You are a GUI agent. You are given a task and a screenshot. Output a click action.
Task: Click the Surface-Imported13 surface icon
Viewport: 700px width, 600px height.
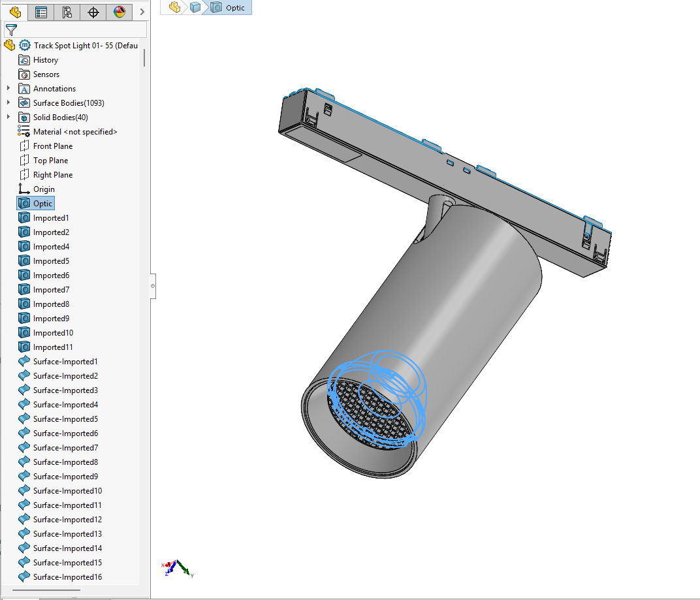[24, 533]
